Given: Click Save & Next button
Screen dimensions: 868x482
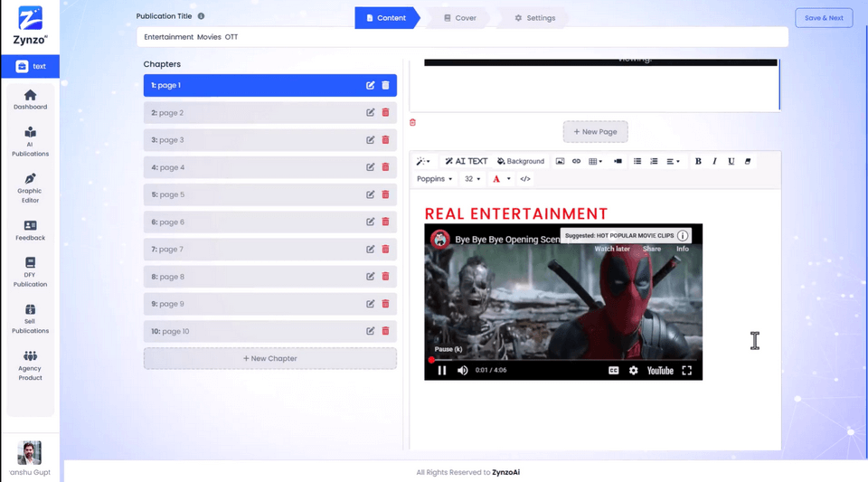Looking at the screenshot, I should pyautogui.click(x=824, y=18).
